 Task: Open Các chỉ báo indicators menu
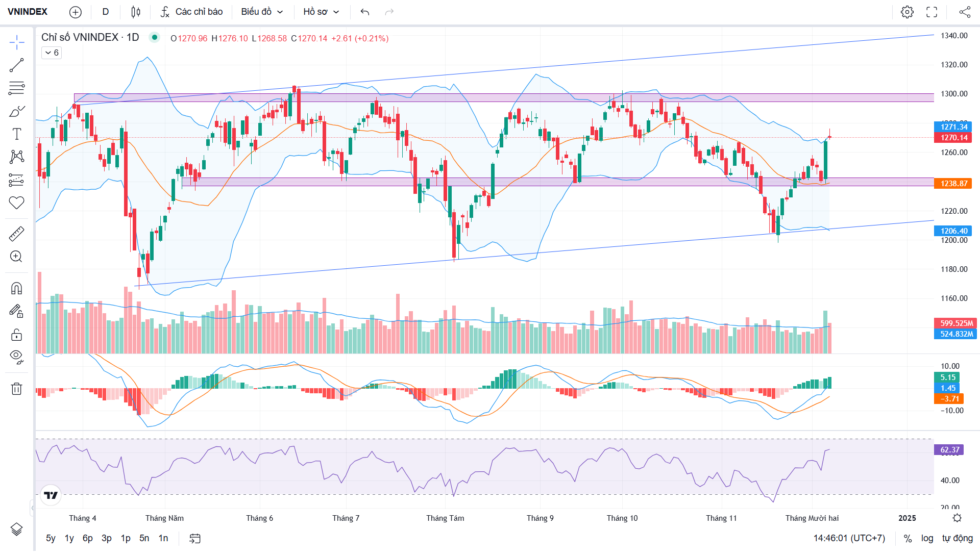click(x=191, y=12)
